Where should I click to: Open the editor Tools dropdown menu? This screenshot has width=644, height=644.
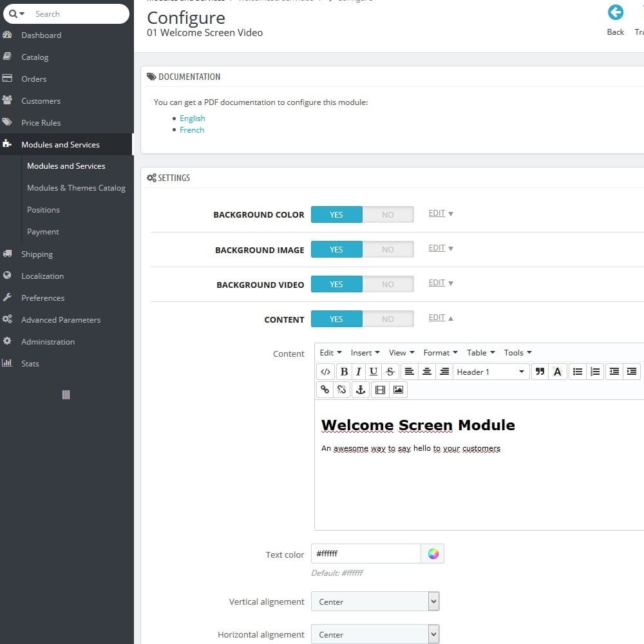pyautogui.click(x=518, y=353)
